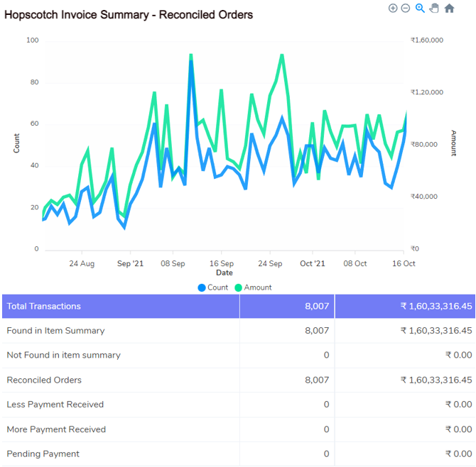The image size is (476, 467).
Task: Select the Total Transactions header row
Action: click(239, 307)
